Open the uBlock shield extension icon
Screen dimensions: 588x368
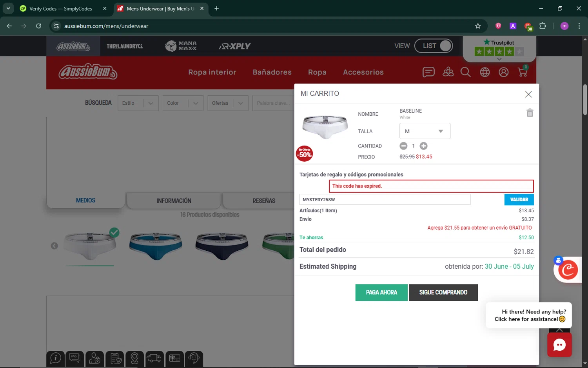[498, 26]
